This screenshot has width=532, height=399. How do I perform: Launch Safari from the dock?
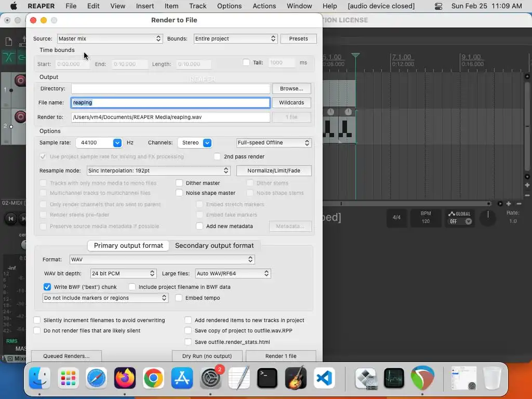(x=97, y=378)
